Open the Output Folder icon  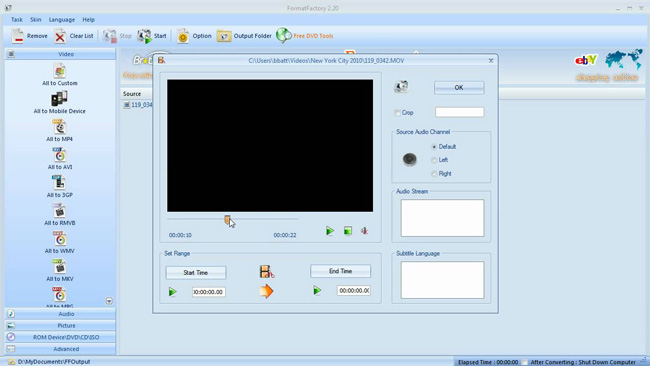point(224,36)
